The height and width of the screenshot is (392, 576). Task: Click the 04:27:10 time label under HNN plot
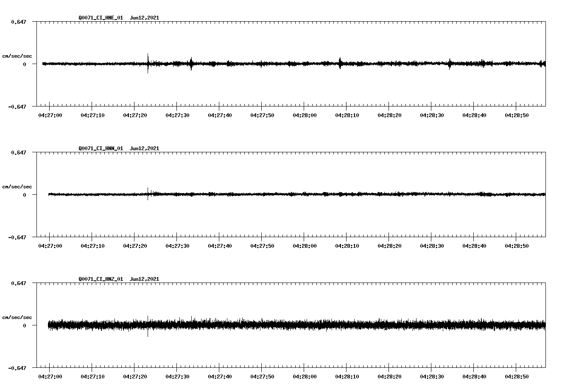[x=92, y=246]
